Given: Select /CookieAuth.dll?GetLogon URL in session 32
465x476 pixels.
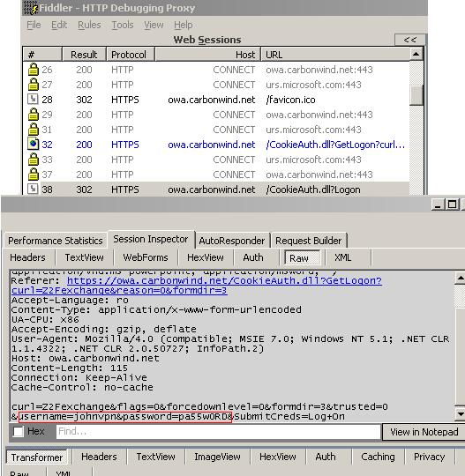Looking at the screenshot, I should [335, 145].
